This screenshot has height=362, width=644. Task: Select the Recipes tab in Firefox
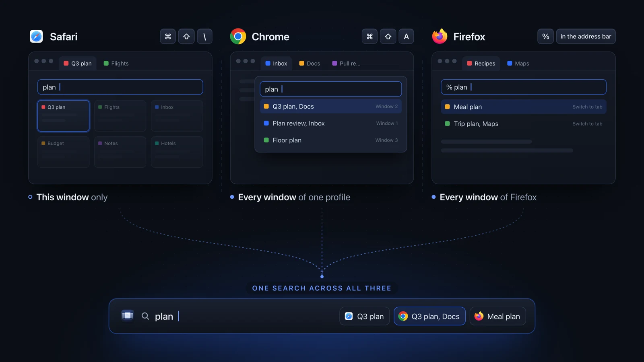481,63
